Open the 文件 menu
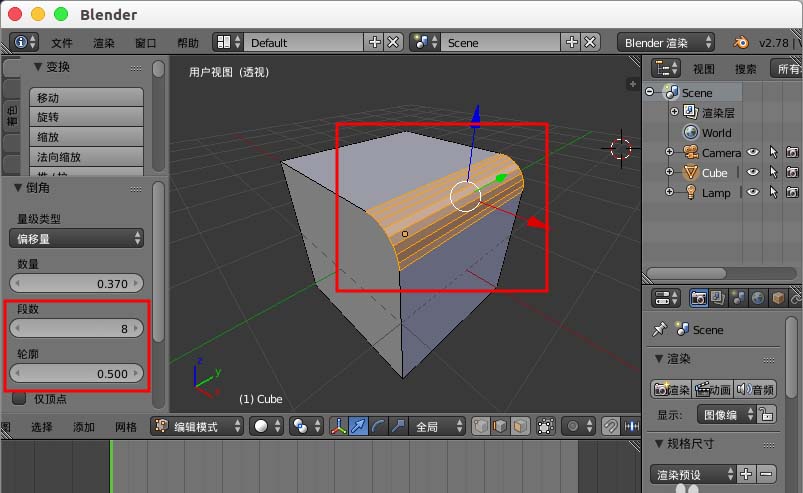 coord(61,43)
